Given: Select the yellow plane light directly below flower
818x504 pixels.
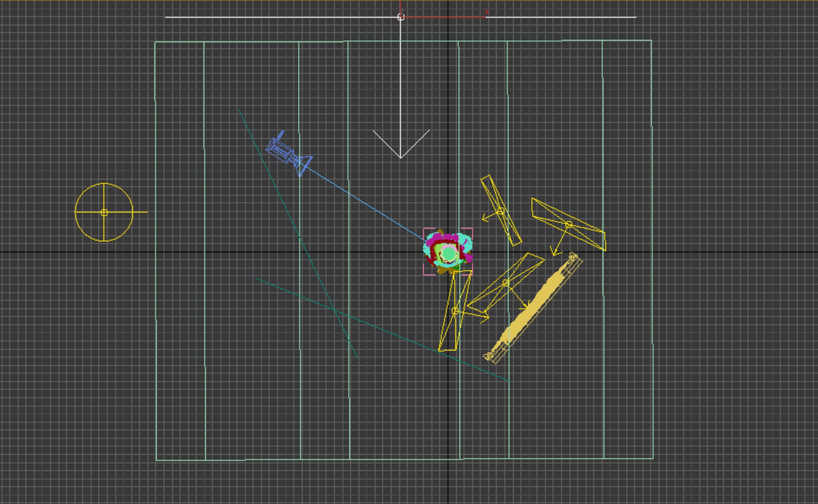Looking at the screenshot, I should pyautogui.click(x=455, y=311).
